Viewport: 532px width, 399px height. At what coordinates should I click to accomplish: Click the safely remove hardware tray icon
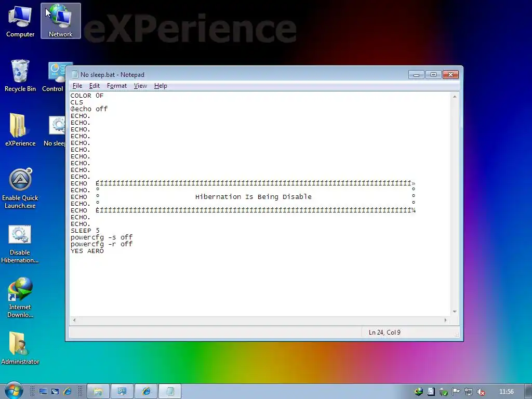[x=444, y=392]
